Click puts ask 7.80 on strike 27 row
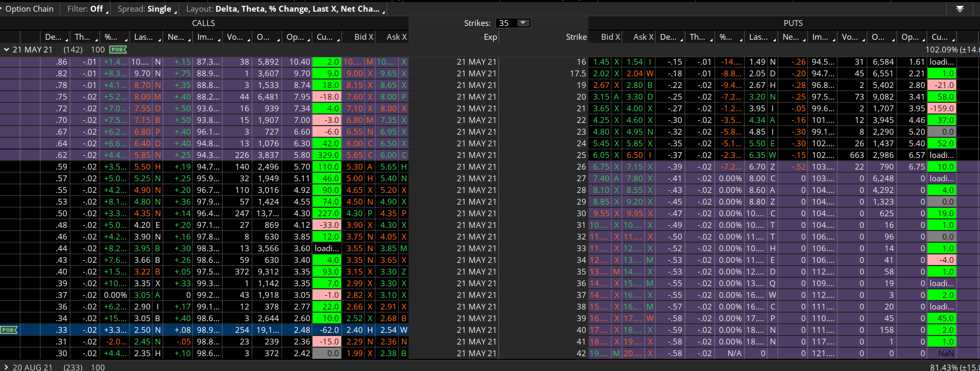The height and width of the screenshot is (371, 980). 635,179
